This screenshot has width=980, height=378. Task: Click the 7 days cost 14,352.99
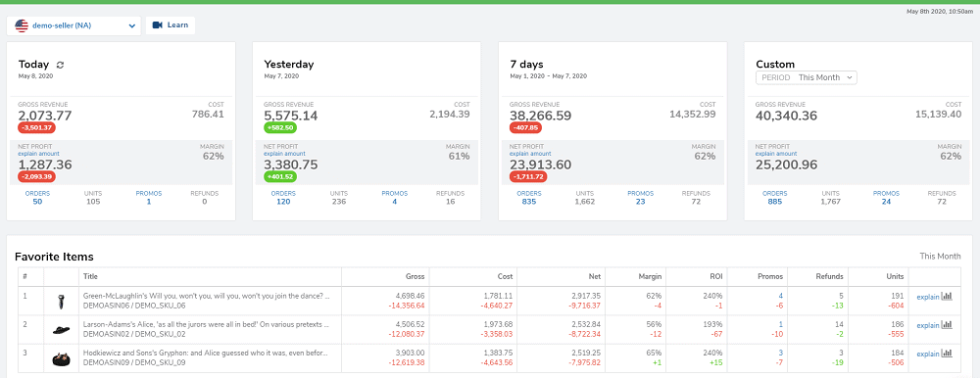pos(693,115)
